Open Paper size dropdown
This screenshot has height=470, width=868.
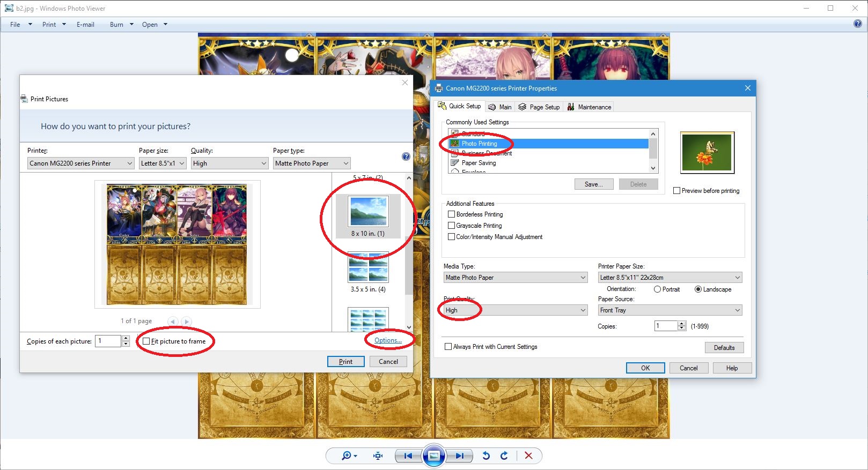click(x=163, y=163)
